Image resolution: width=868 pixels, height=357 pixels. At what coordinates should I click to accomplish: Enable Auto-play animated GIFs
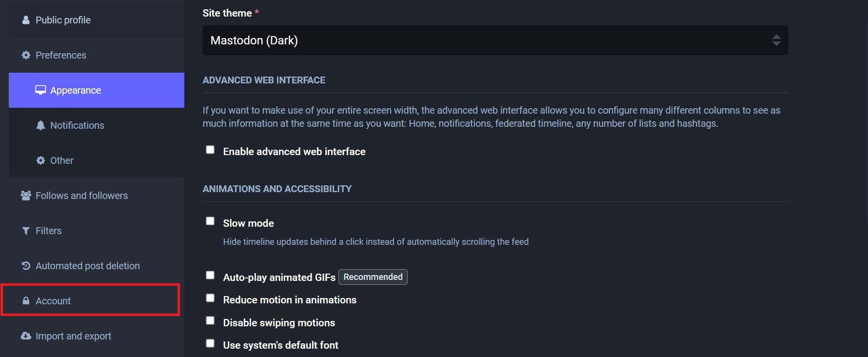coord(210,275)
